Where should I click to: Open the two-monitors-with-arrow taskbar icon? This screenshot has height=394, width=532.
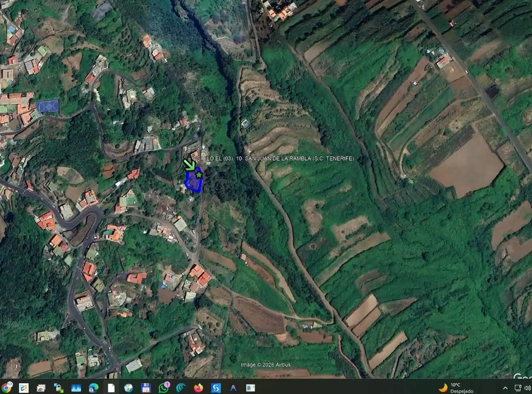(59, 388)
